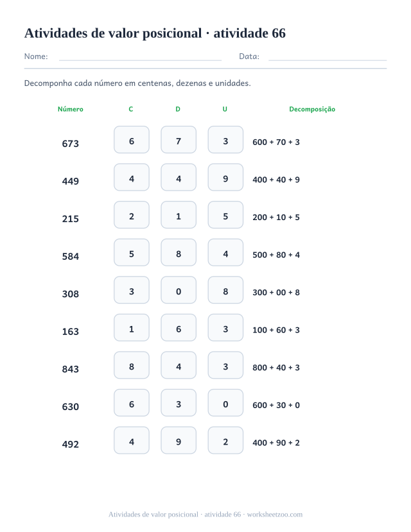
Task: Select the tens box showing 7
Action: pyautogui.click(x=179, y=140)
